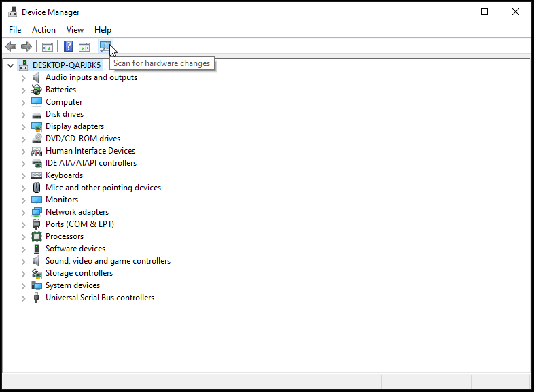Click the Universal Serial Bus controllers icon
The image size is (534, 392).
pyautogui.click(x=37, y=298)
